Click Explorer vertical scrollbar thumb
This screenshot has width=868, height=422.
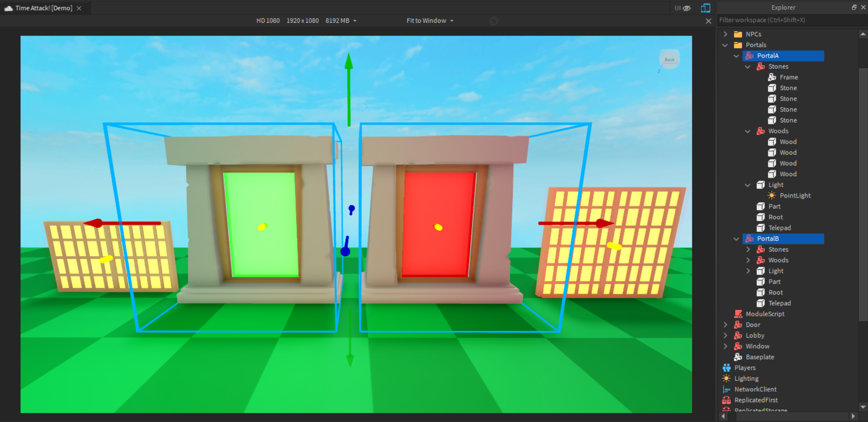863,195
